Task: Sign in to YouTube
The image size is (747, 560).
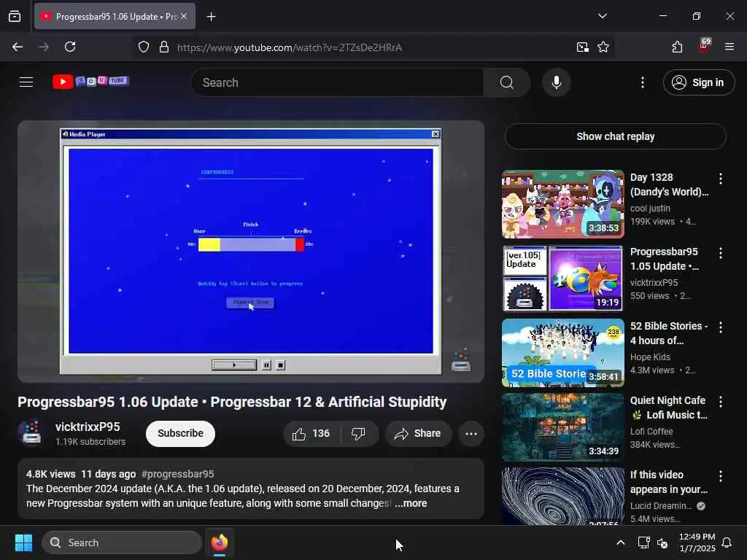Action: click(698, 82)
